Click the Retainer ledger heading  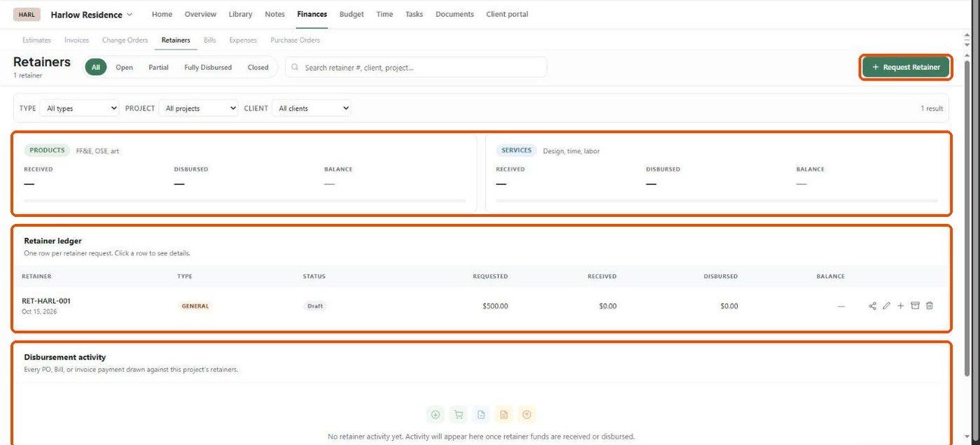(x=53, y=241)
